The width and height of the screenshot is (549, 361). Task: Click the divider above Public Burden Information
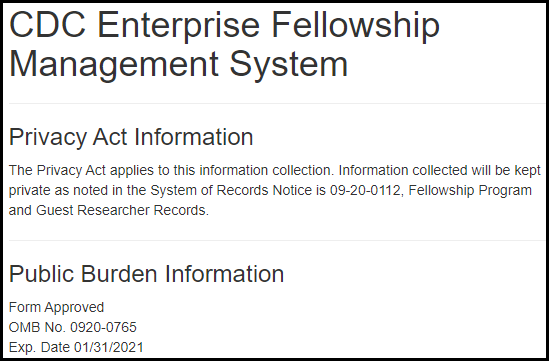click(x=277, y=241)
